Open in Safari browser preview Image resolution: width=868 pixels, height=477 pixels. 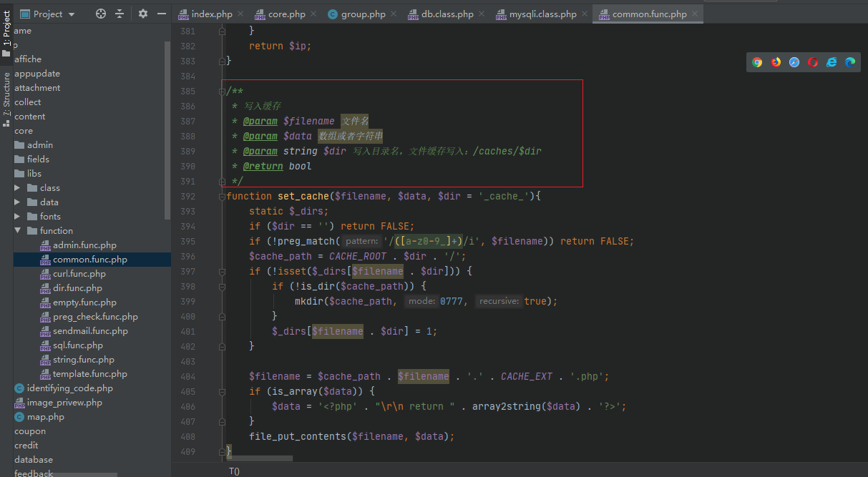(794, 62)
